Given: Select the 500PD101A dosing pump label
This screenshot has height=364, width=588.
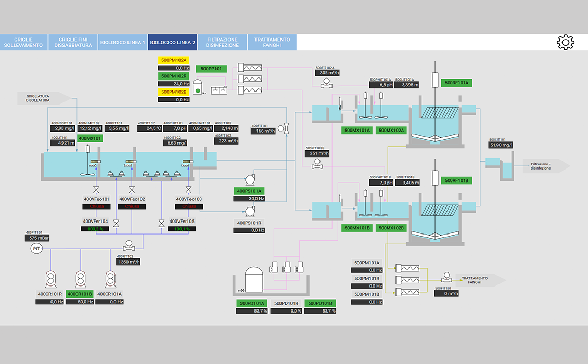Looking at the screenshot, I should pyautogui.click(x=252, y=303).
